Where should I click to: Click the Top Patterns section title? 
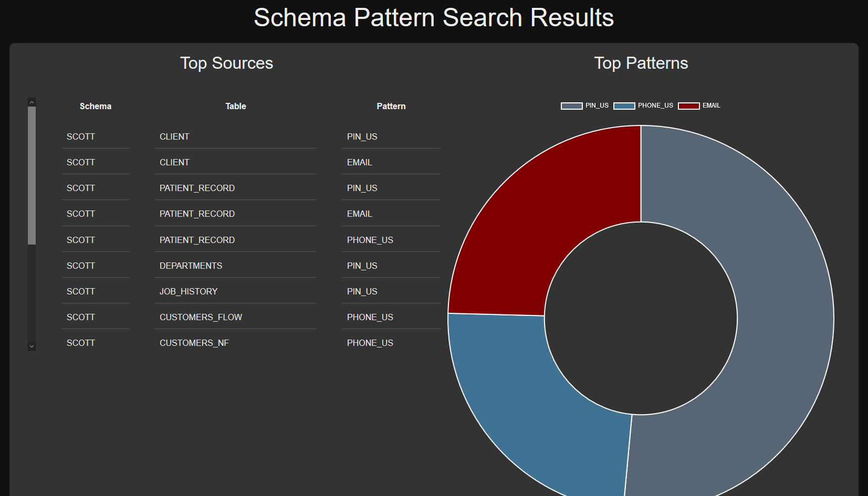[x=641, y=62]
